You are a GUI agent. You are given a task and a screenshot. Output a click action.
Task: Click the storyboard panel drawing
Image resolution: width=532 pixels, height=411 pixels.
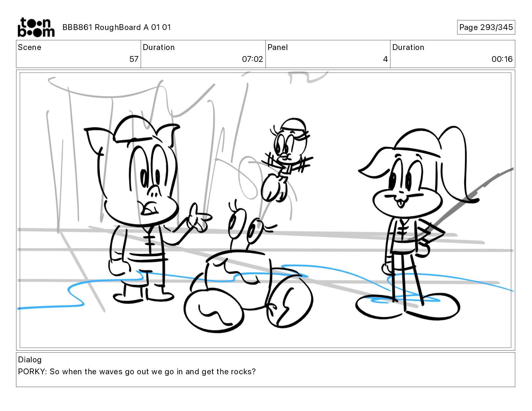(x=265, y=210)
